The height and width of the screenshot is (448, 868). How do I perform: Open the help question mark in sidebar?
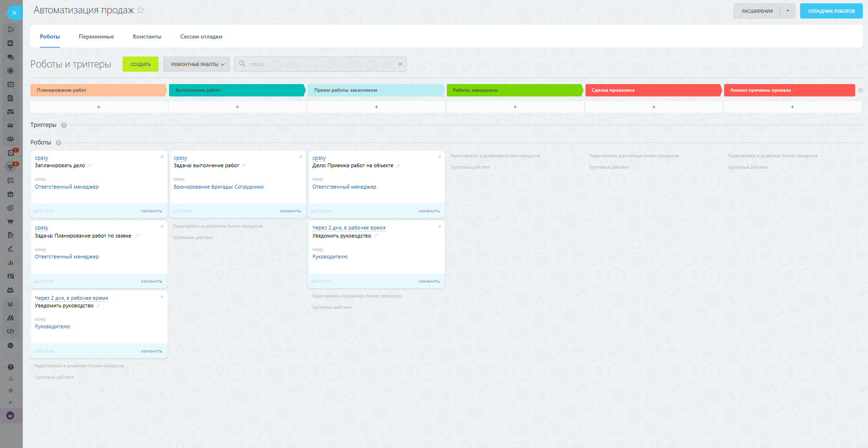click(x=10, y=367)
